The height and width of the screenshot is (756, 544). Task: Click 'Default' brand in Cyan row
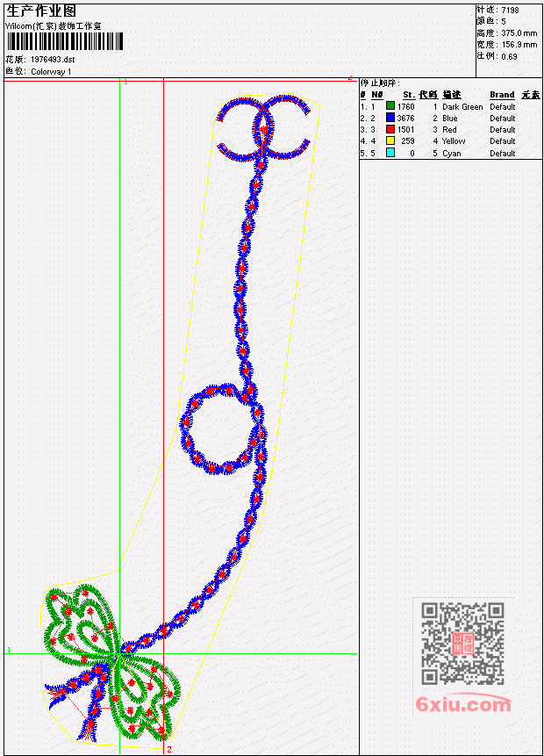tap(503, 154)
